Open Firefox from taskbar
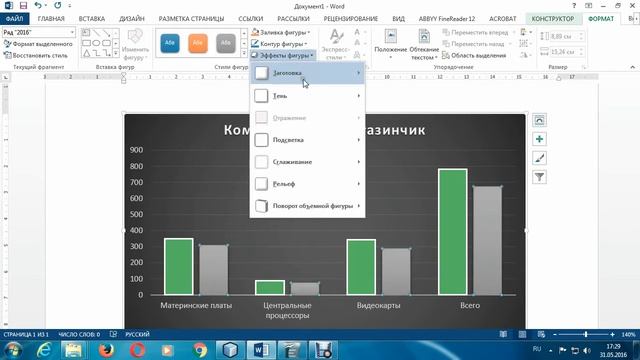Viewport: 640px width, 360px height. pos(107,350)
